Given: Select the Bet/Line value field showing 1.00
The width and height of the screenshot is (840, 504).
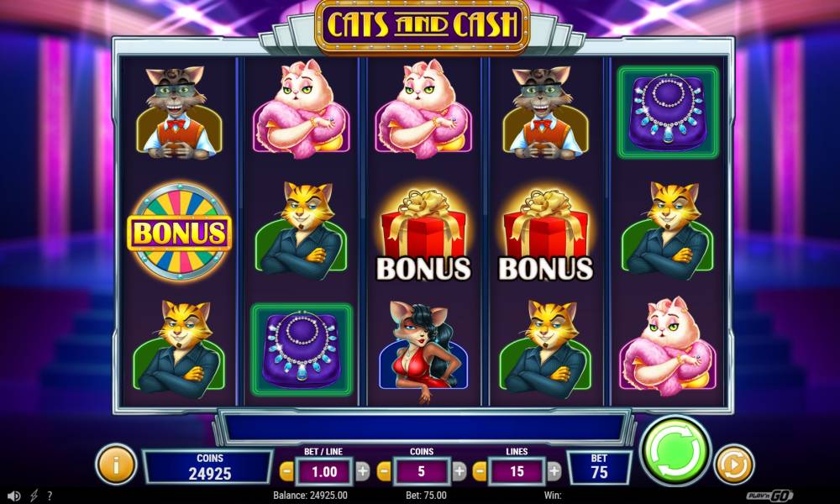Looking at the screenshot, I should point(324,472).
